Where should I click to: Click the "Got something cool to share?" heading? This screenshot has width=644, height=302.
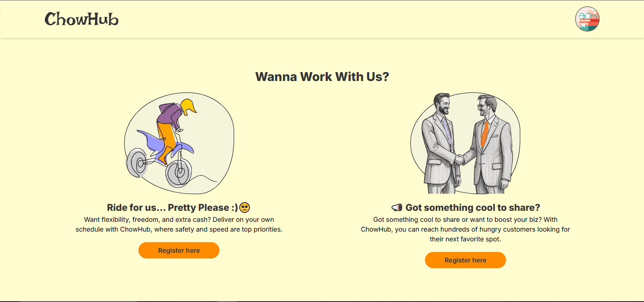tap(472, 208)
